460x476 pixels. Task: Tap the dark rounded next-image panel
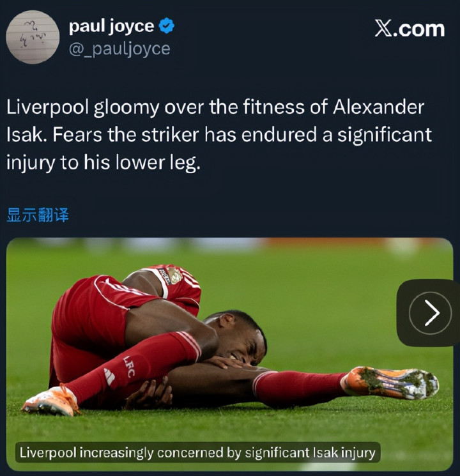[x=428, y=312]
